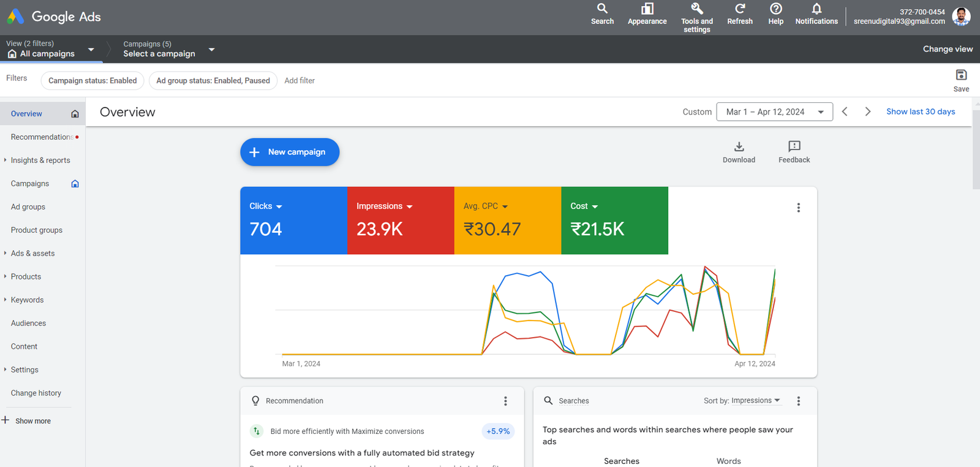980x467 pixels.
Task: Expand Insights & reports in sidebar
Action: (x=40, y=161)
